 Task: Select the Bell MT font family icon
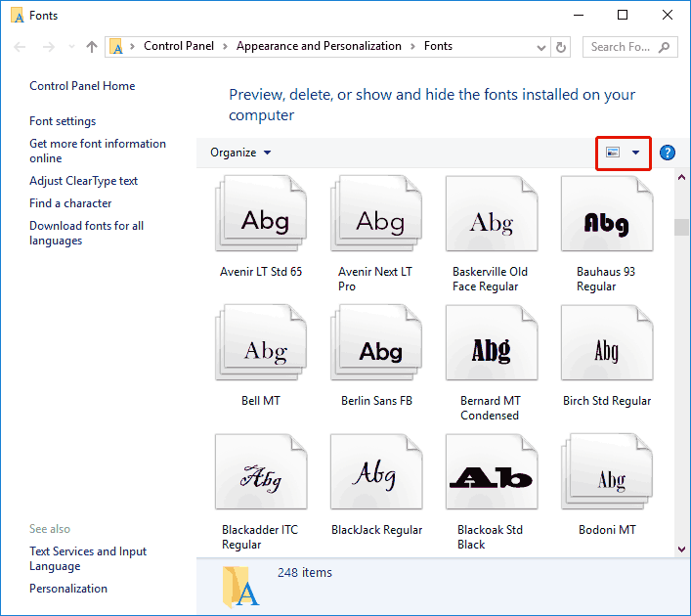point(261,342)
